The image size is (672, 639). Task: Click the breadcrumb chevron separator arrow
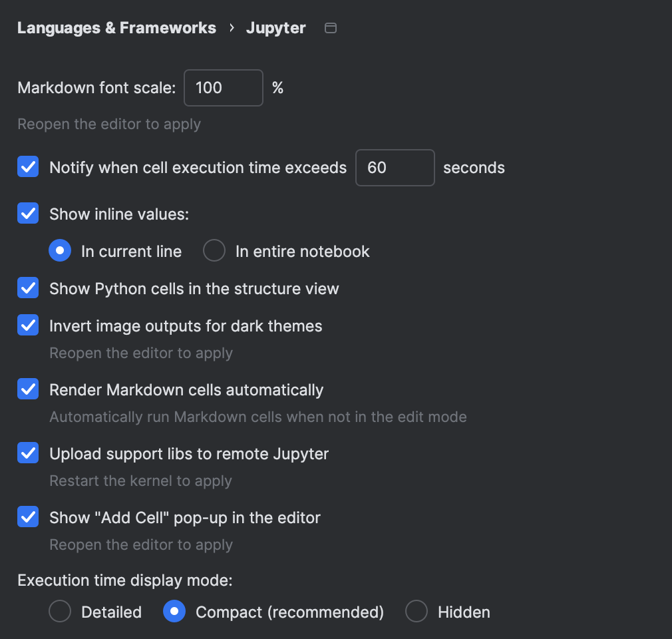coord(232,28)
